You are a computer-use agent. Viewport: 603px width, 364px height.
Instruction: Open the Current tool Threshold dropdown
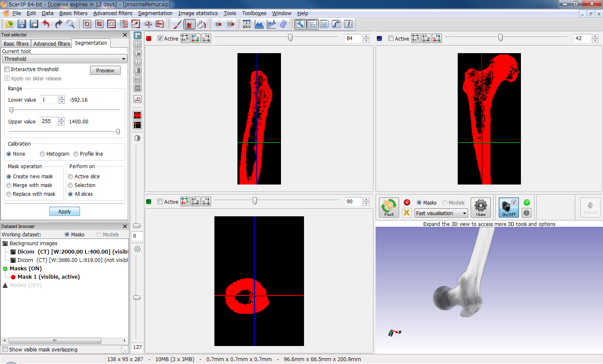click(x=64, y=59)
